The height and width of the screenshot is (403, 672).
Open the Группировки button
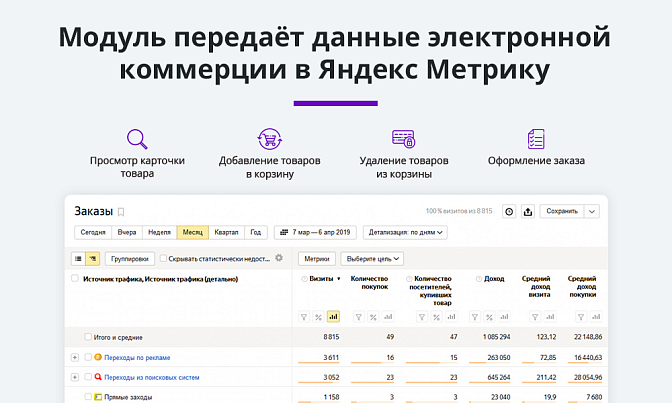[130, 259]
